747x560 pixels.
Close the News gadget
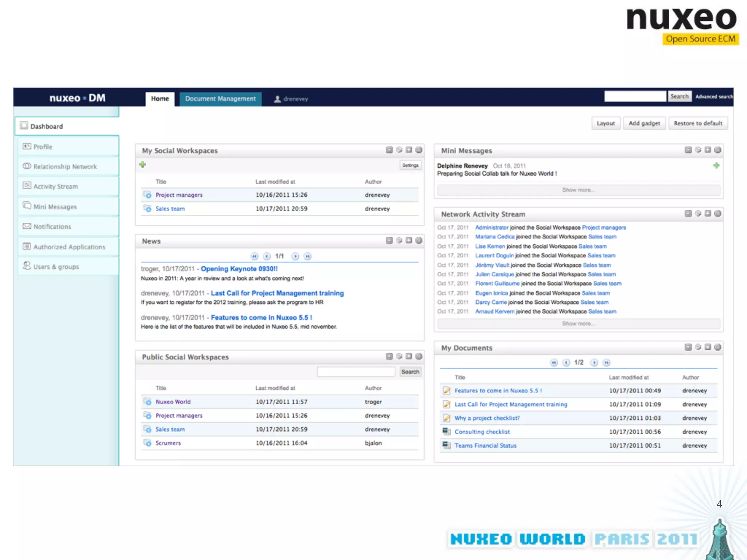[419, 240]
